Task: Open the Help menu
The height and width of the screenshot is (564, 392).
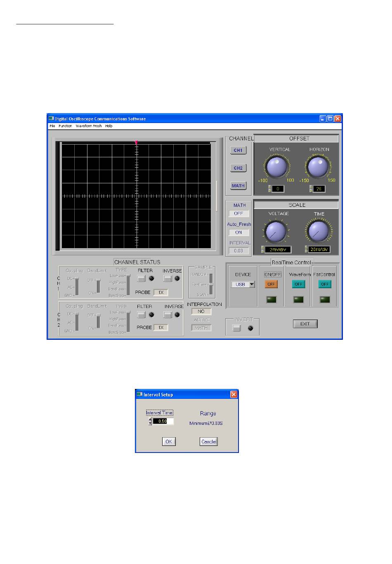Action: 109,126
